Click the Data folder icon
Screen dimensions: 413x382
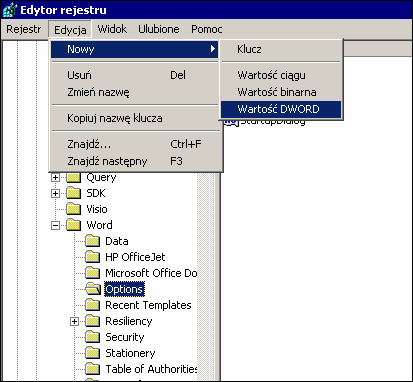pyautogui.click(x=93, y=241)
